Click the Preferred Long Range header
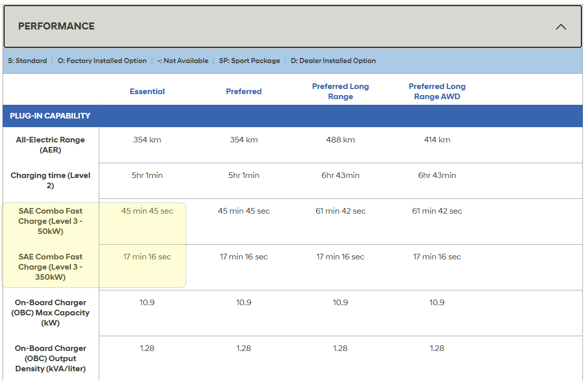The image size is (588, 383). (x=340, y=92)
